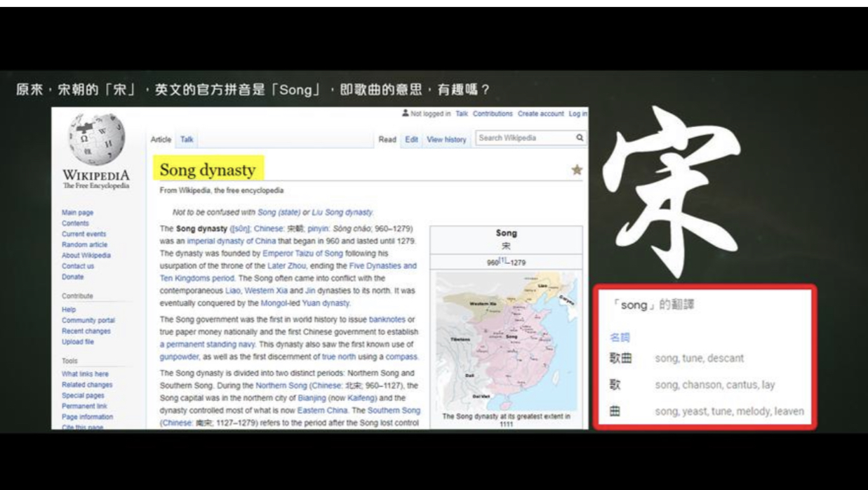Screen dimensions: 868x490
Task: Click Create account link
Action: [541, 114]
